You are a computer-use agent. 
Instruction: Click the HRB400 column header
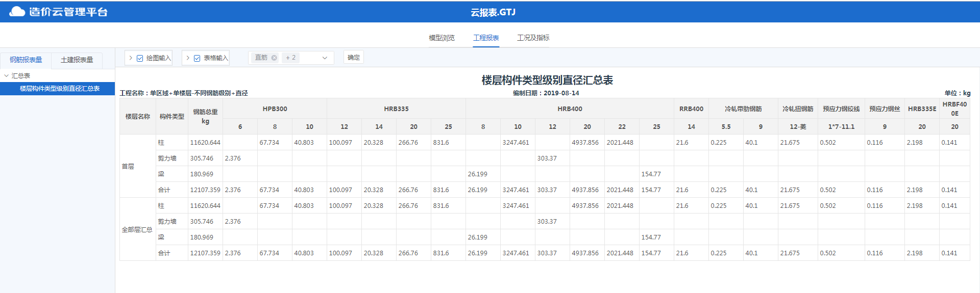(570, 109)
